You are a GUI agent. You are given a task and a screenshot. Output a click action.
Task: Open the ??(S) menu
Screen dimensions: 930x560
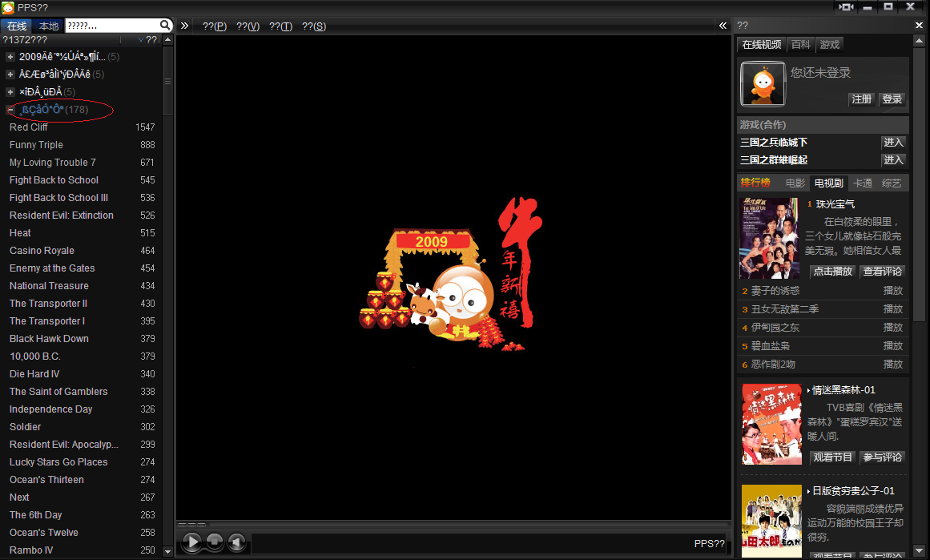[x=314, y=26]
